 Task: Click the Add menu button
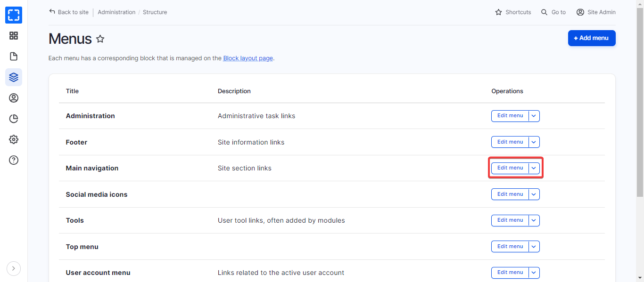point(591,38)
